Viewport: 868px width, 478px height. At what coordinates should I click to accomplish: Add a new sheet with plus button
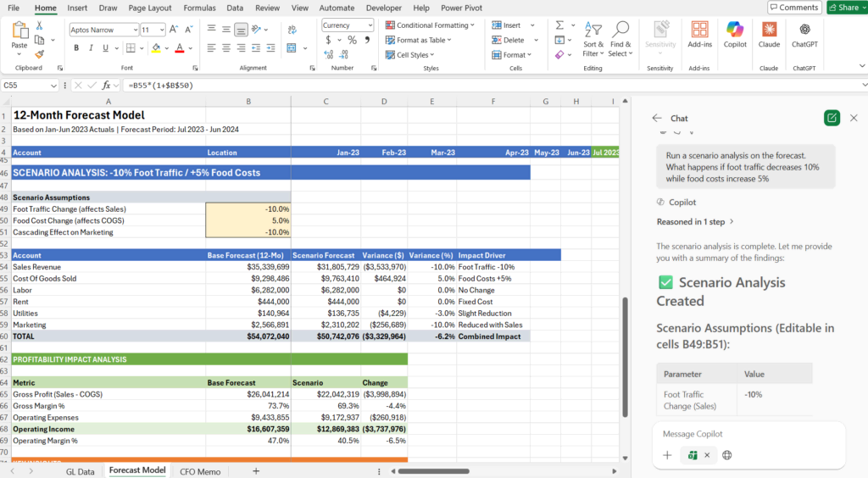coord(256,471)
